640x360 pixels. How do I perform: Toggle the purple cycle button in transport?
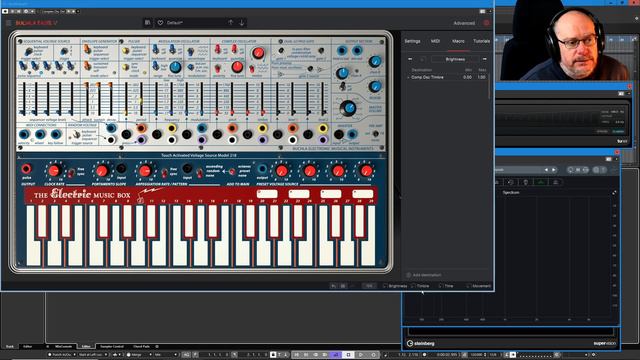[x=336, y=355]
